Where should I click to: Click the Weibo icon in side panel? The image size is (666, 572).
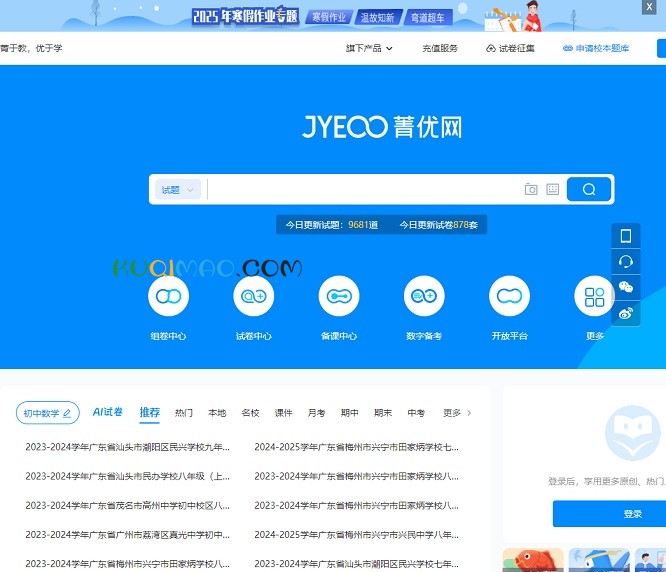[x=626, y=313]
